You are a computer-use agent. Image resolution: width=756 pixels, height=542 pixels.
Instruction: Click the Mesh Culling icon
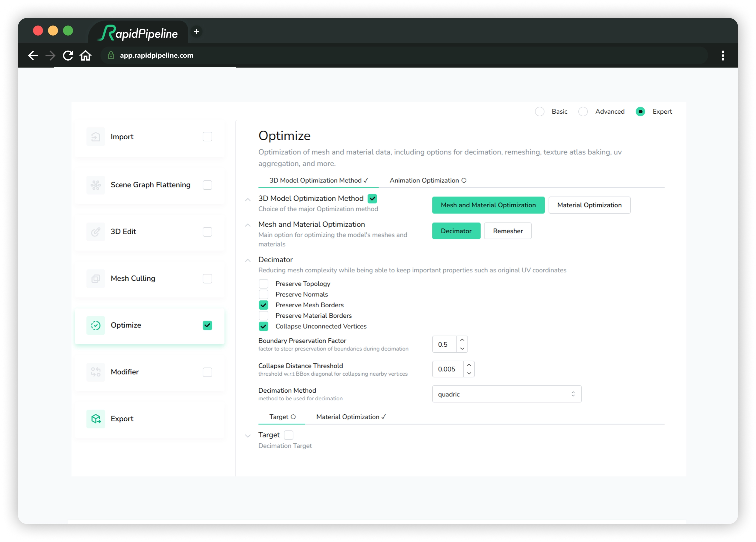96,278
